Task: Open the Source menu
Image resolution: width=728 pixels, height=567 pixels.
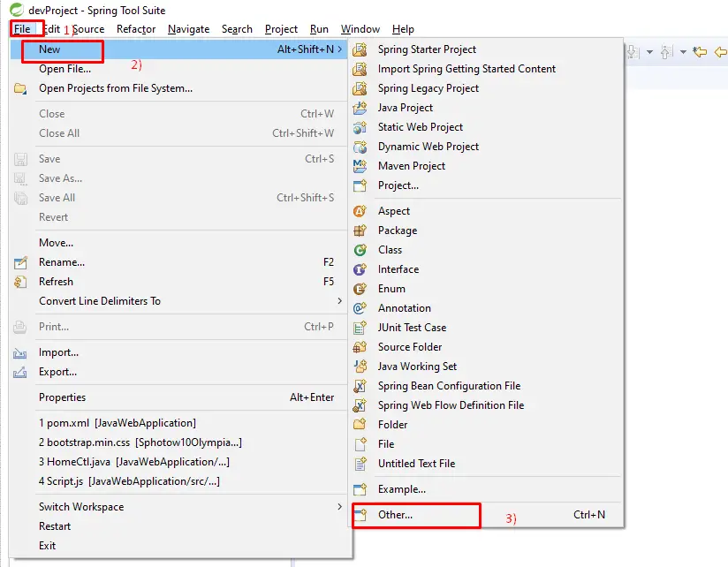Action: [88, 29]
